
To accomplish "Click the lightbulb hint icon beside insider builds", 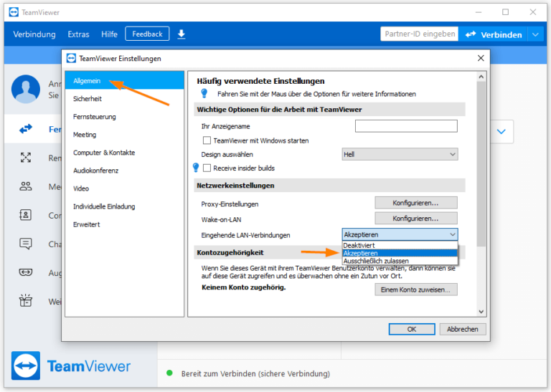I will pyautogui.click(x=196, y=168).
